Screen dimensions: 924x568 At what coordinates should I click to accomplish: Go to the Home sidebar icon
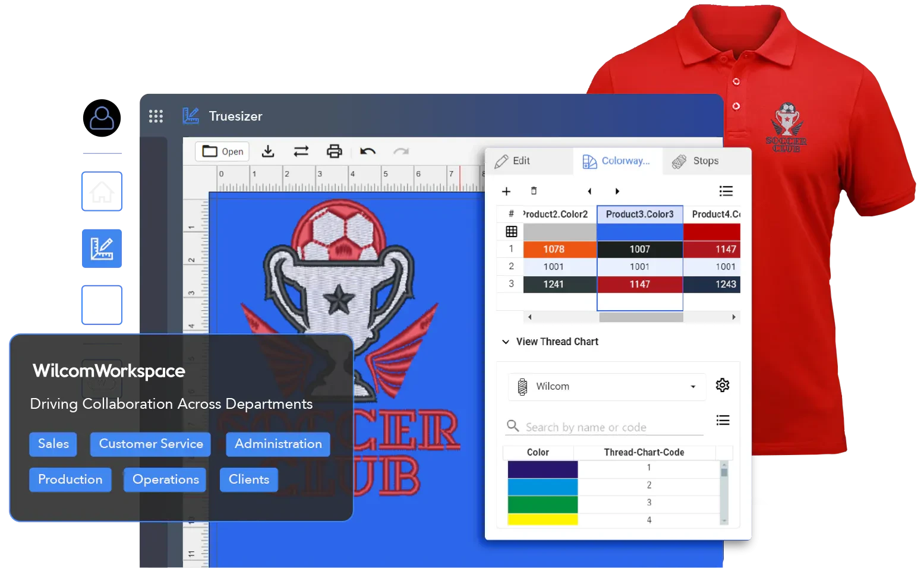pos(102,191)
